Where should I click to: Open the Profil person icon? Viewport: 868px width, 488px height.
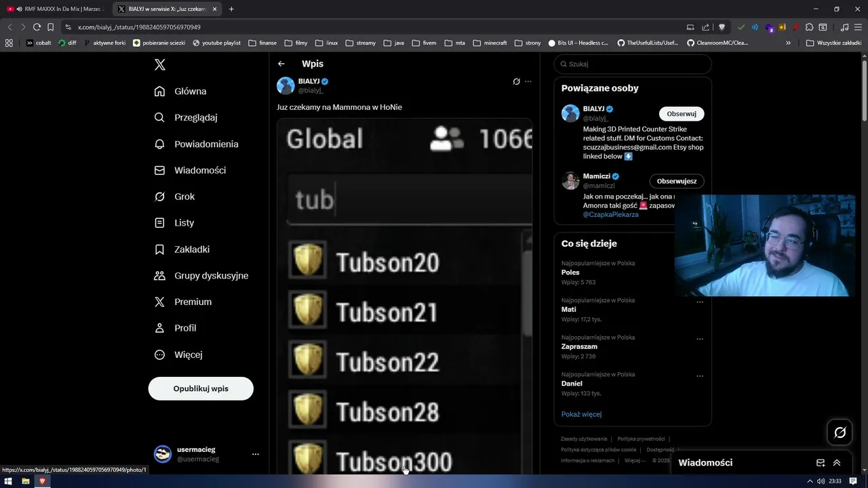coord(159,328)
